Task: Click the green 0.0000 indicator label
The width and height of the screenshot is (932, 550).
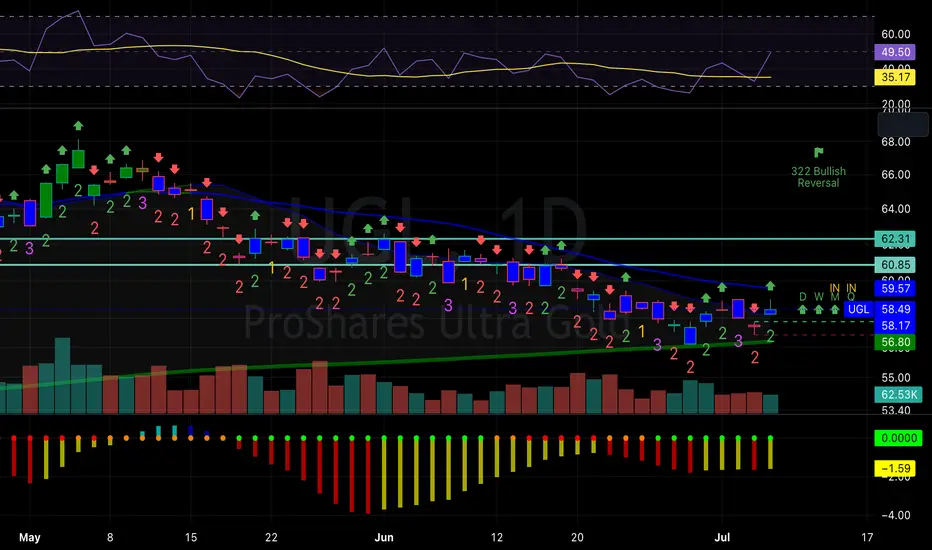Action: point(898,438)
